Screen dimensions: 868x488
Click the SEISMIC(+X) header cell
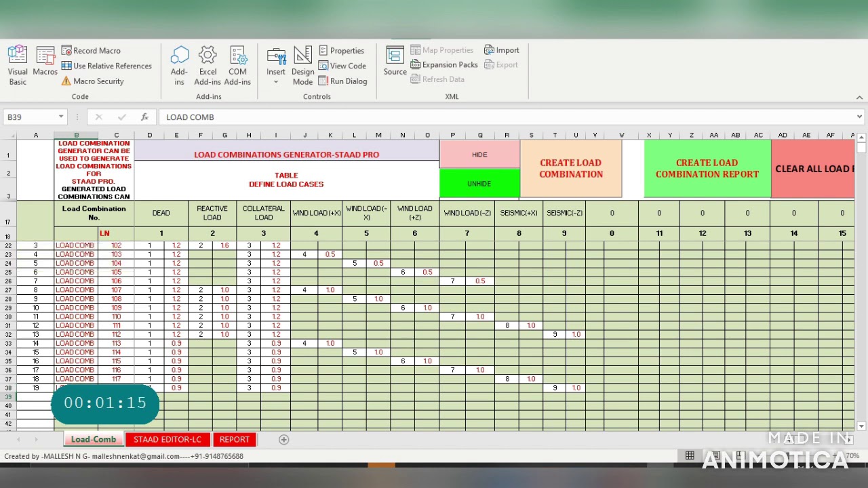(519, 213)
